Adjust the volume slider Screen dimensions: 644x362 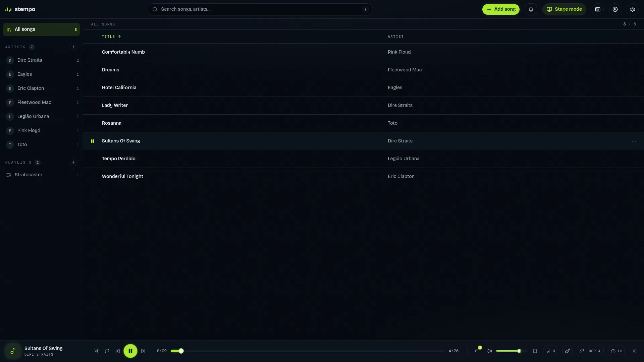(512, 351)
